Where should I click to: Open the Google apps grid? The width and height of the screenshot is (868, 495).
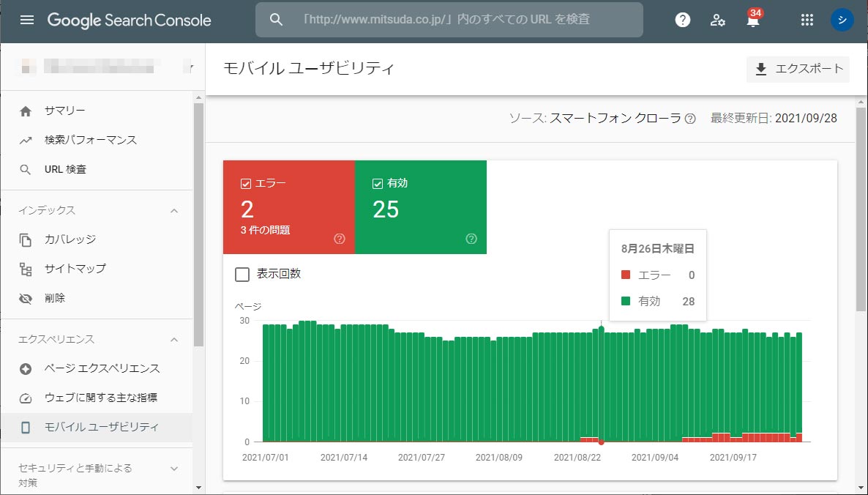point(807,20)
